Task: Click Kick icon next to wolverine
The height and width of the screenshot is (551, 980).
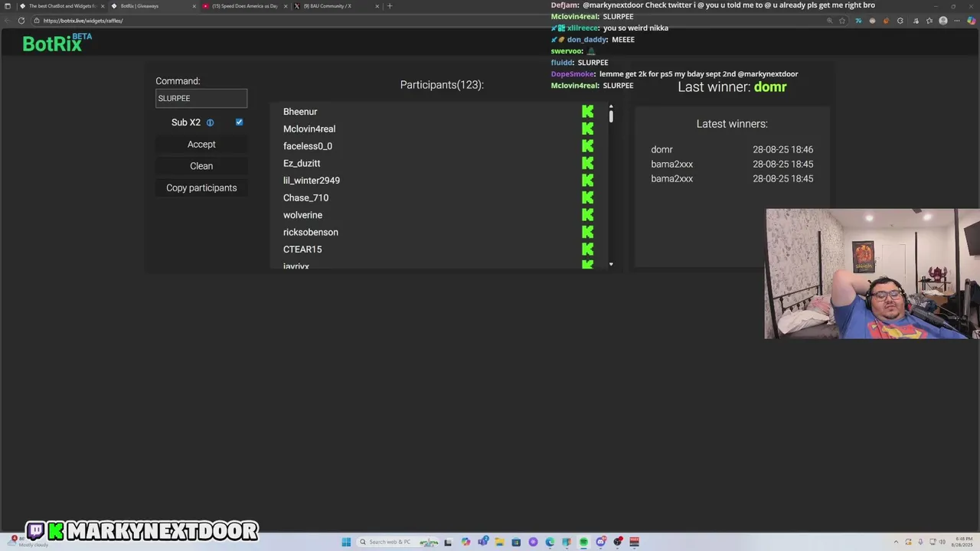Action: point(587,215)
